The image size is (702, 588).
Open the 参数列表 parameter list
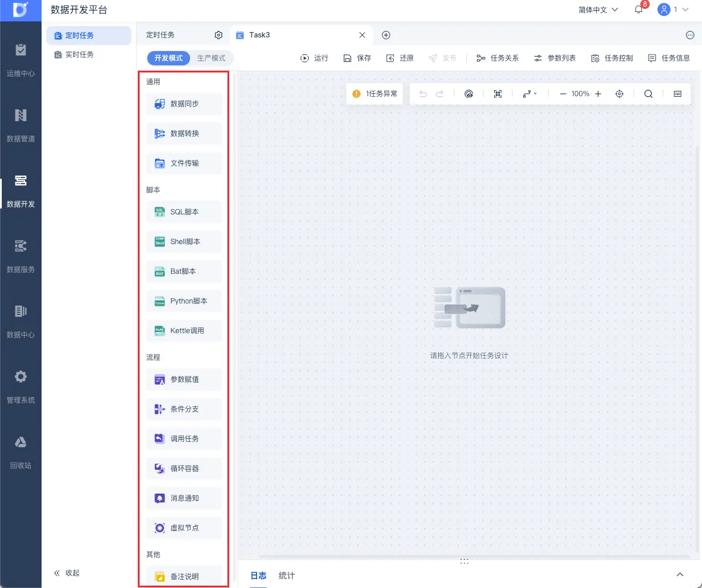pyautogui.click(x=555, y=58)
